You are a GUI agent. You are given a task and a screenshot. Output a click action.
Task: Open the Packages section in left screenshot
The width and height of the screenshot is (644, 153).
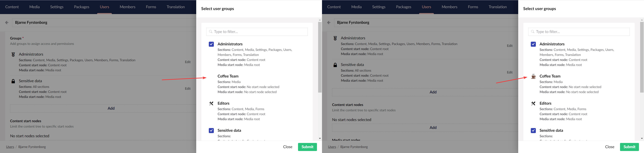tap(82, 7)
